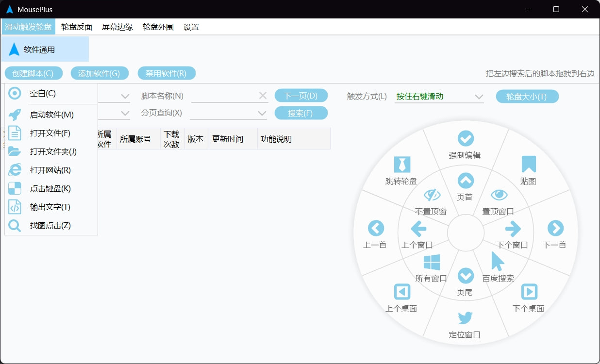Image resolution: width=600 pixels, height=364 pixels.
Task: Open the 设置 tab
Action: pos(191,27)
